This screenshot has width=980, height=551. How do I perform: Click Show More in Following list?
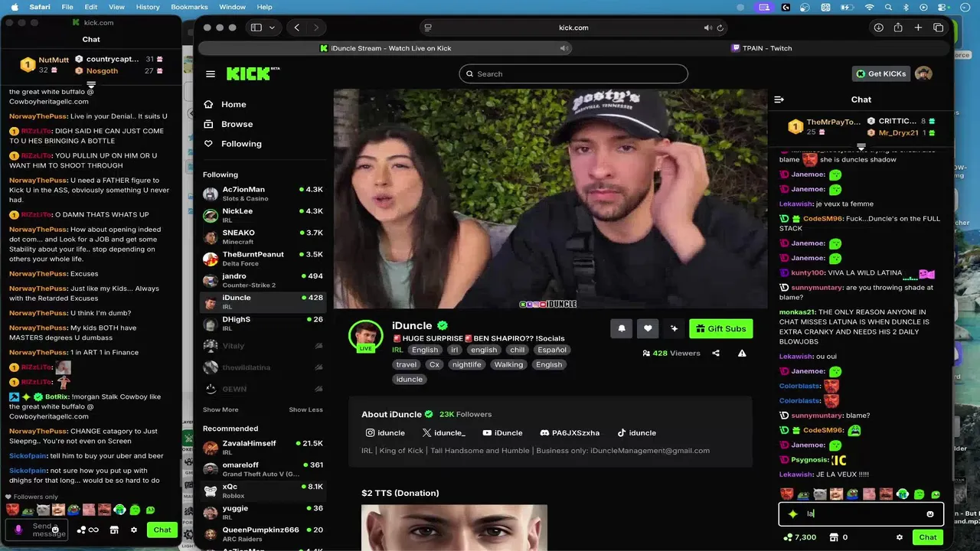[220, 409]
